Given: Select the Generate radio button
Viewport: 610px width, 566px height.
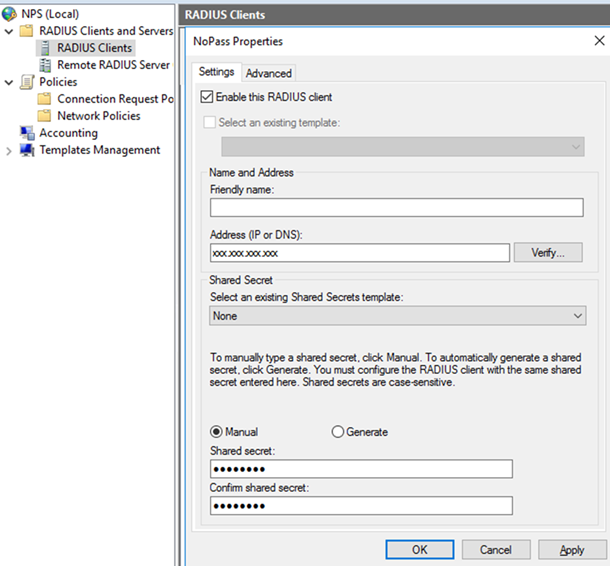Looking at the screenshot, I should [x=337, y=432].
